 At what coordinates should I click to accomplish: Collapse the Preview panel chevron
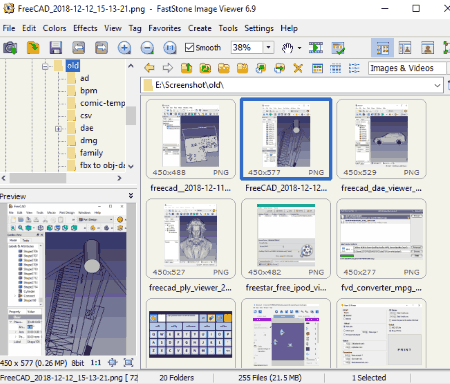coord(131,196)
